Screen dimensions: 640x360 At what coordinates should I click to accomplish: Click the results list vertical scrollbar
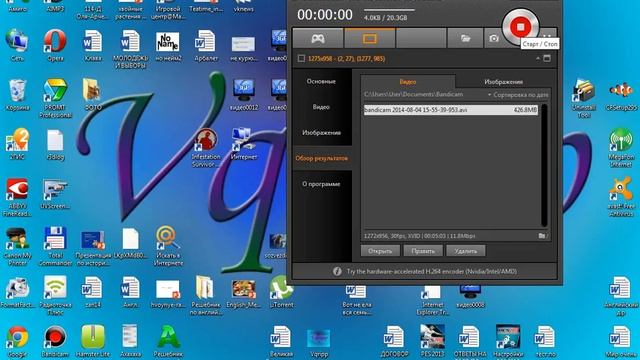coord(544,165)
